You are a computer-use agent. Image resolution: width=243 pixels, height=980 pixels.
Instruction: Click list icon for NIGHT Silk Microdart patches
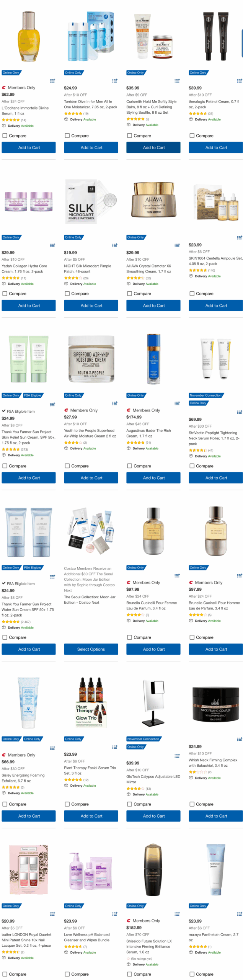pos(115,245)
